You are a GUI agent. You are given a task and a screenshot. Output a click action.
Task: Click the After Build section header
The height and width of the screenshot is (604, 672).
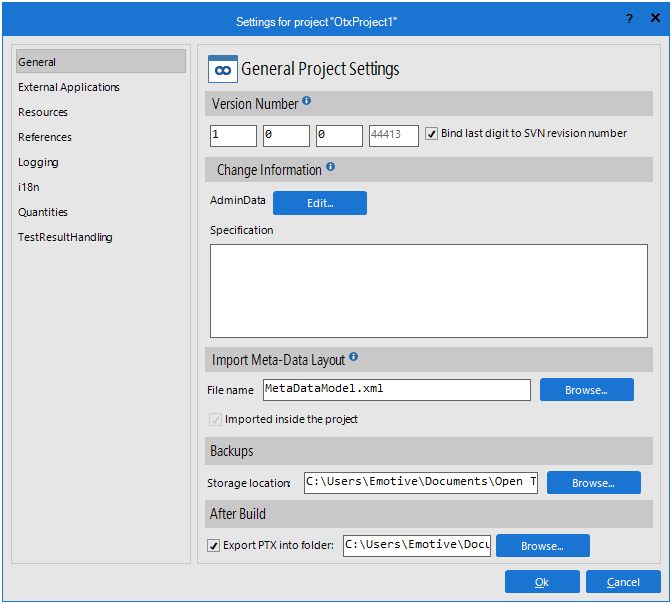coord(429,514)
